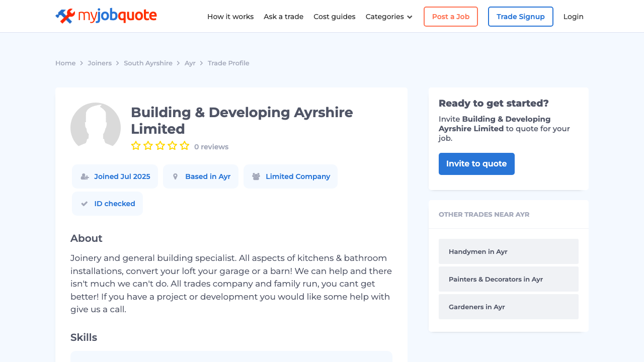The width and height of the screenshot is (644, 362).
Task: Click the South Ayrshire breadcrumb
Action: coord(148,63)
